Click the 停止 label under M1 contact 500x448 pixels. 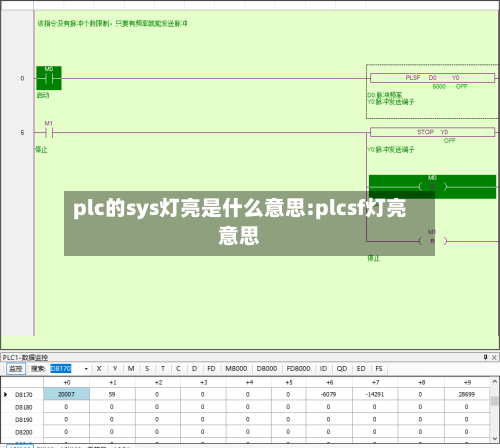point(41,150)
